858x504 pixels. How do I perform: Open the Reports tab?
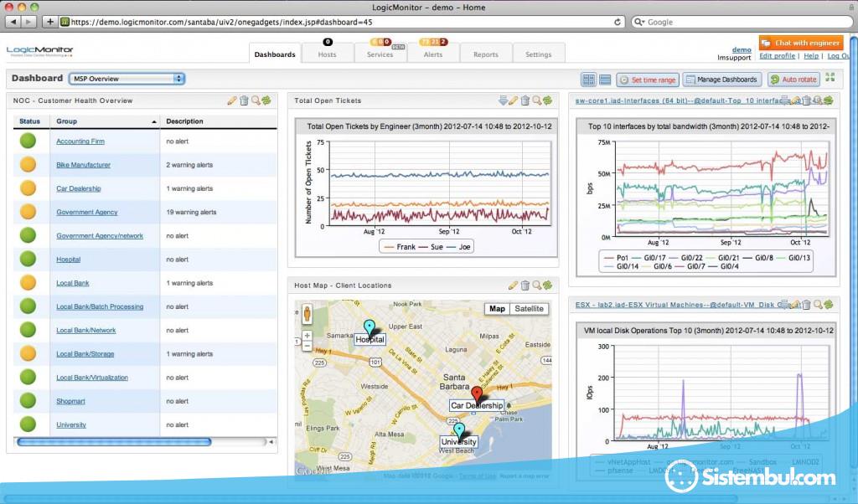point(486,54)
